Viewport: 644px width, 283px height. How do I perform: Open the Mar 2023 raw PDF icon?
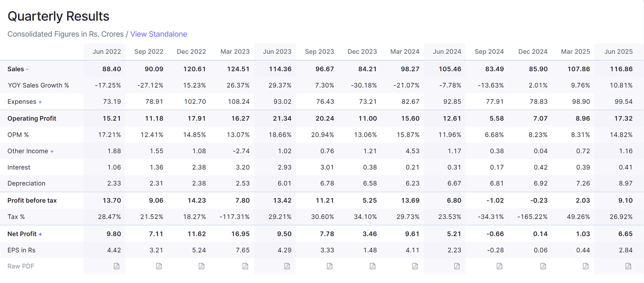point(245,266)
